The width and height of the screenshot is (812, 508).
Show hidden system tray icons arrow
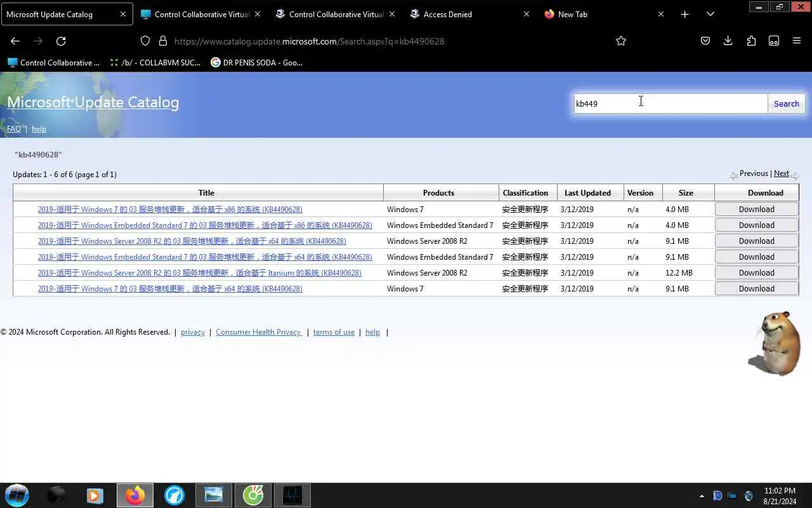pyautogui.click(x=702, y=496)
